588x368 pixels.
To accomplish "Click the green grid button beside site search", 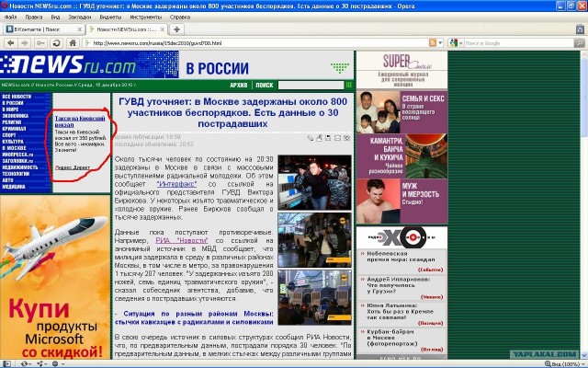I will [349, 85].
